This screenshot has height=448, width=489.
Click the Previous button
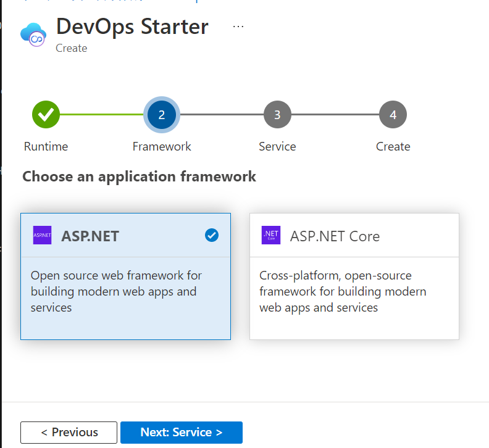click(x=69, y=433)
